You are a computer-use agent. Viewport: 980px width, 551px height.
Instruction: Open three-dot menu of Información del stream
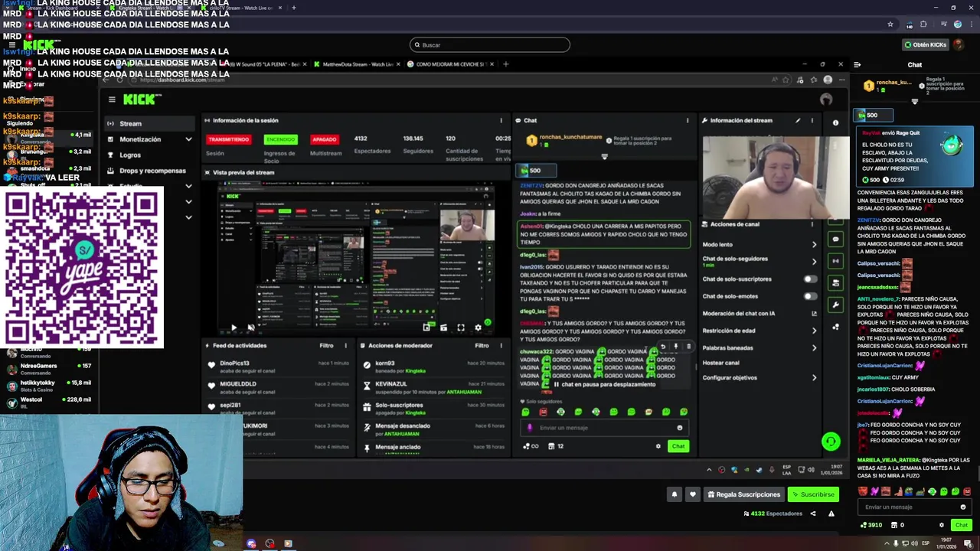[812, 120]
